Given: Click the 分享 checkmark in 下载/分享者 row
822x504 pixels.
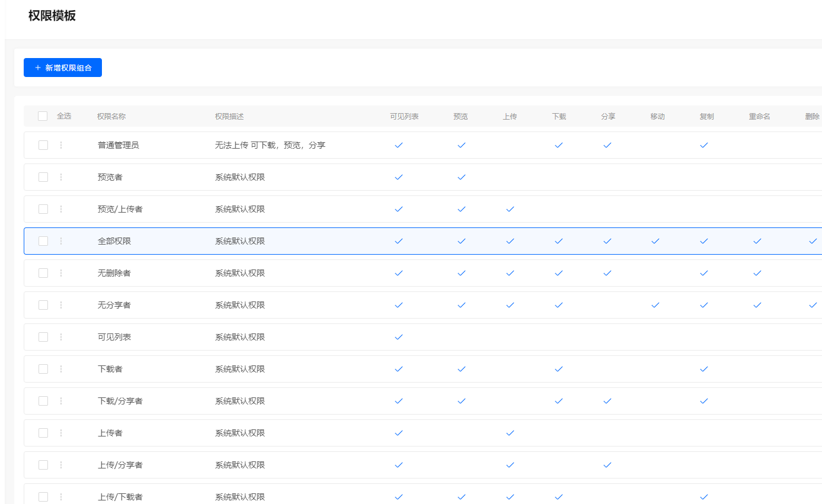Looking at the screenshot, I should 607,401.
